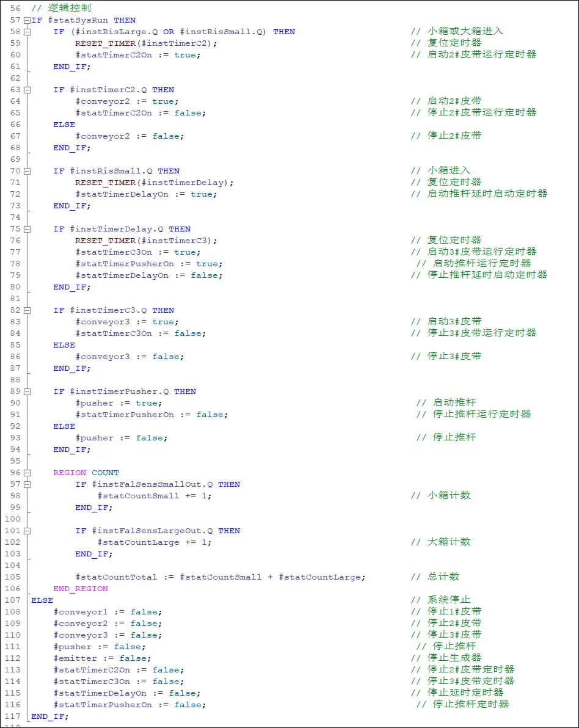Click comment '// 小箱计数'
The image size is (579, 728).
click(x=440, y=496)
